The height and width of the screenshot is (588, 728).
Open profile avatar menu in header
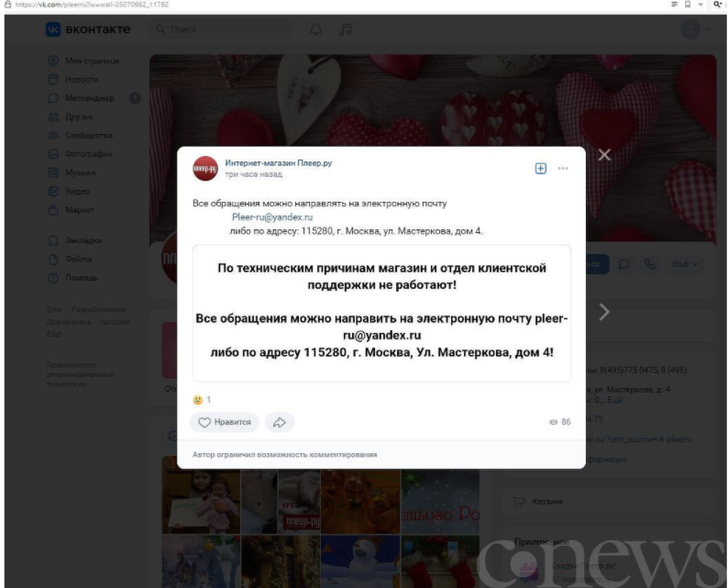pyautogui.click(x=695, y=29)
